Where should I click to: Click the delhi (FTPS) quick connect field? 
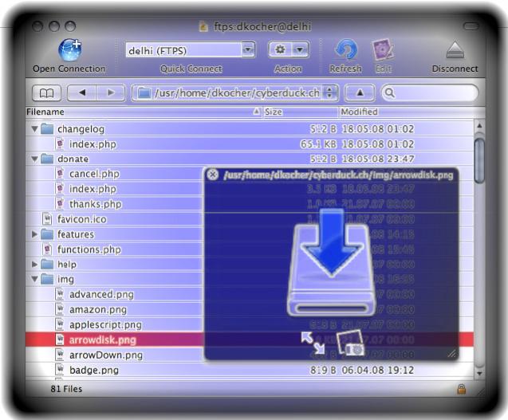(183, 50)
